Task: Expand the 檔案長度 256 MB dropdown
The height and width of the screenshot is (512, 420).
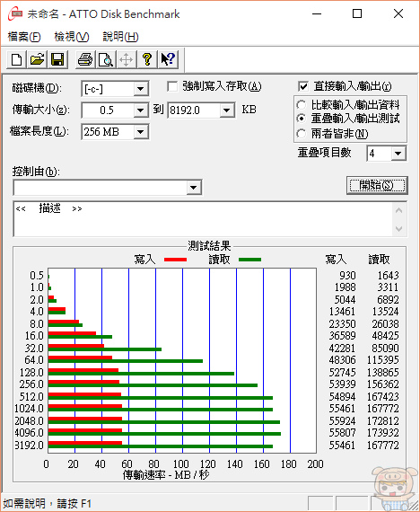Action: tap(141, 132)
